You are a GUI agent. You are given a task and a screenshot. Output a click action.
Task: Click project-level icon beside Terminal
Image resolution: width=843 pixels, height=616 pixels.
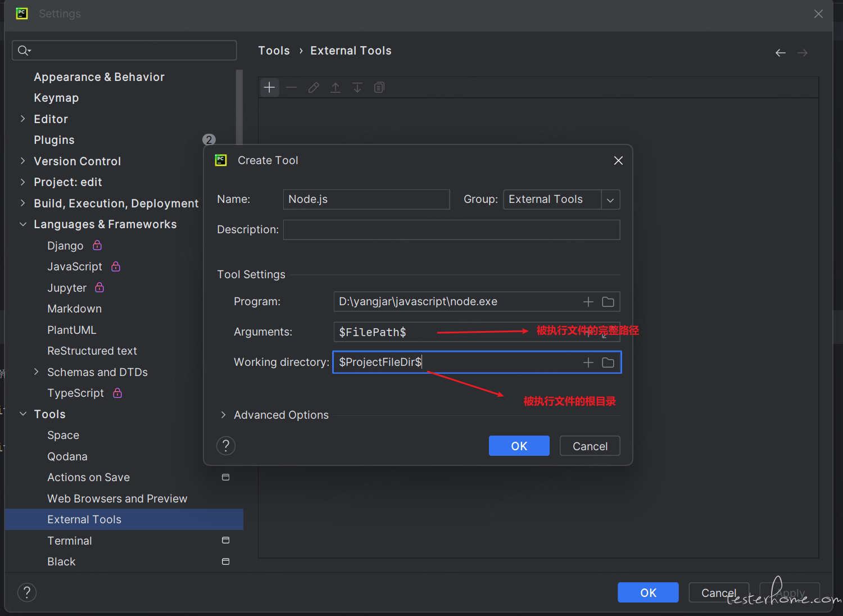226,540
